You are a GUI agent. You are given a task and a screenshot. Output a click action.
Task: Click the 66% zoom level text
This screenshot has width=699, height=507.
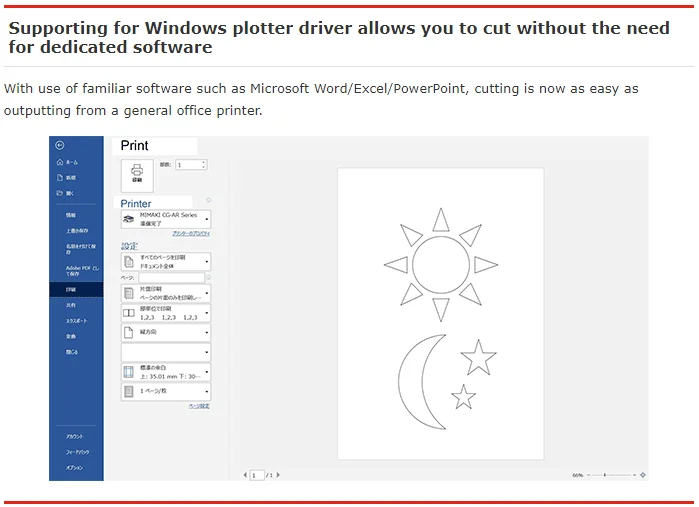tap(578, 475)
